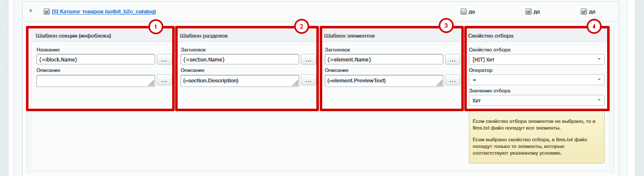Click the {=element.PreviewText} description textarea
This screenshot has height=176, width=644.
[383, 80]
